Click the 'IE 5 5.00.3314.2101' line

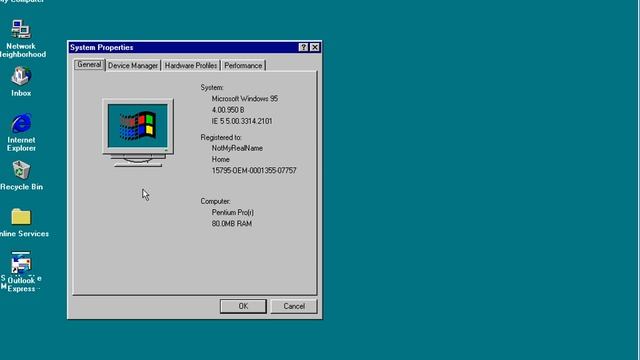tap(242, 121)
